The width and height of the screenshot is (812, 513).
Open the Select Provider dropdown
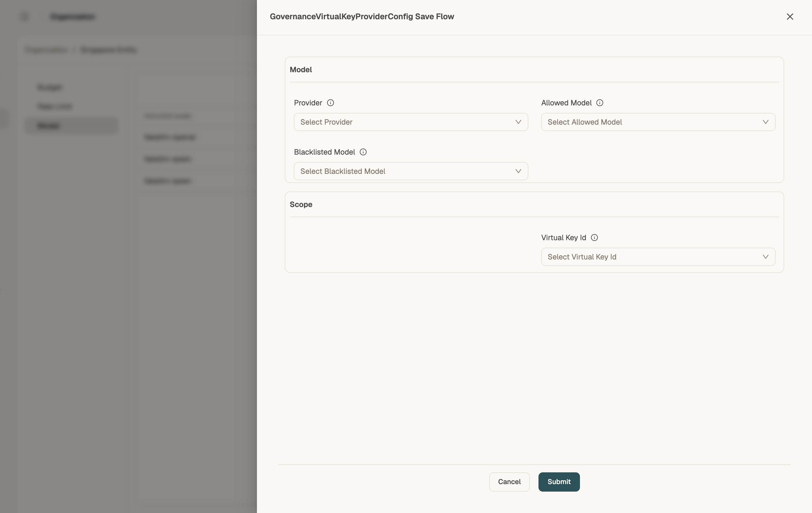tap(411, 122)
